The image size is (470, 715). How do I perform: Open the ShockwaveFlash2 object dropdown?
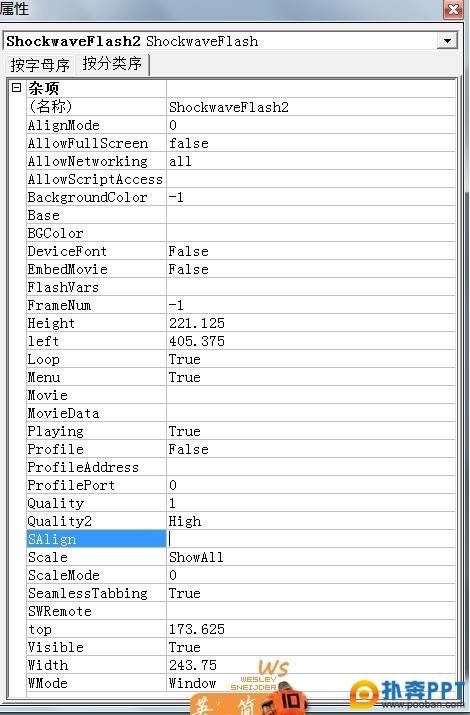pyautogui.click(x=447, y=41)
